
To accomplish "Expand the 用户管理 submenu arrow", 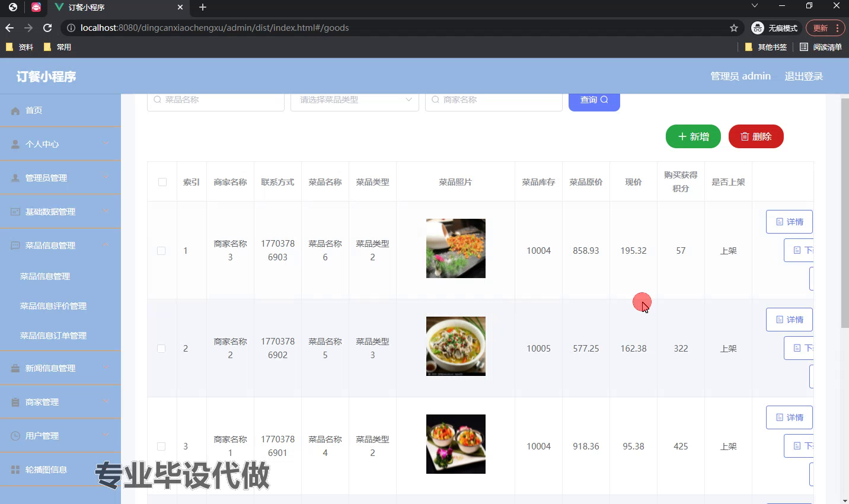I will coord(106,436).
